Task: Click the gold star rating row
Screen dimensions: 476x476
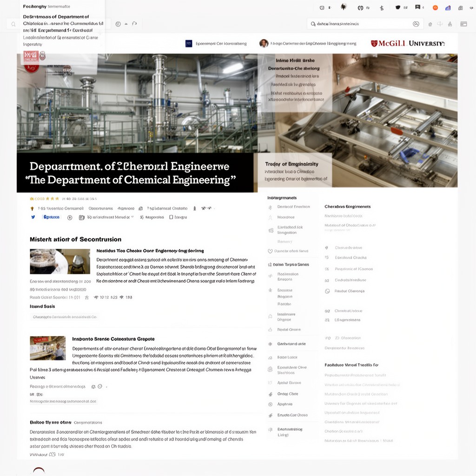Action: click(44, 198)
